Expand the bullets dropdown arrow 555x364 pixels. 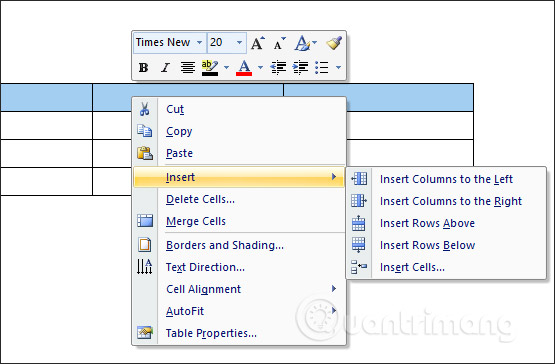click(338, 67)
